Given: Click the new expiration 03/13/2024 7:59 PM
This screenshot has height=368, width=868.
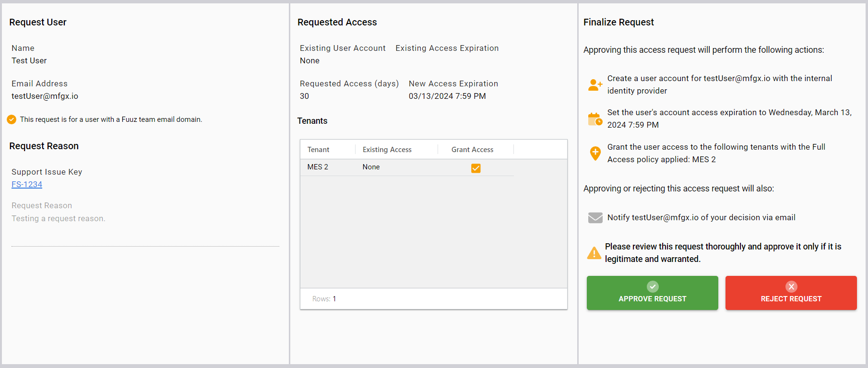Looking at the screenshot, I should pyautogui.click(x=447, y=96).
